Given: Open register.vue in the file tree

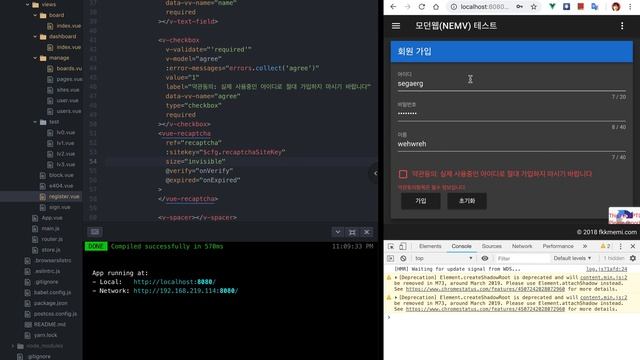Looking at the screenshot, I should click(64, 196).
